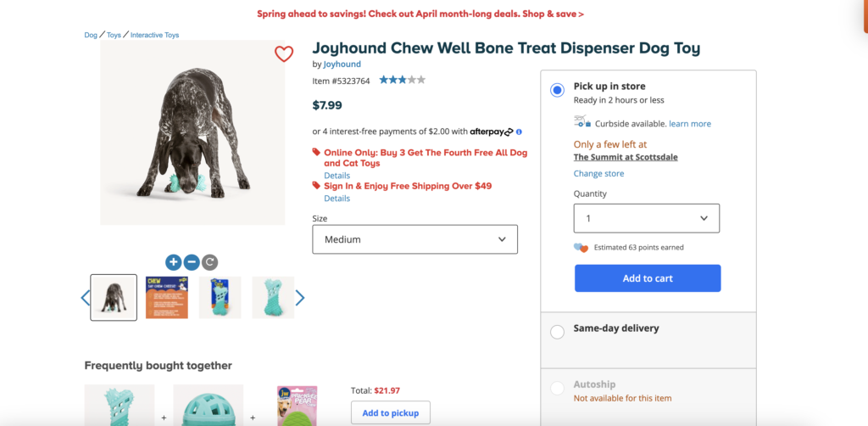Viewport: 868px width, 426px height.
Task: Reset the product image zoom
Action: [x=210, y=262]
